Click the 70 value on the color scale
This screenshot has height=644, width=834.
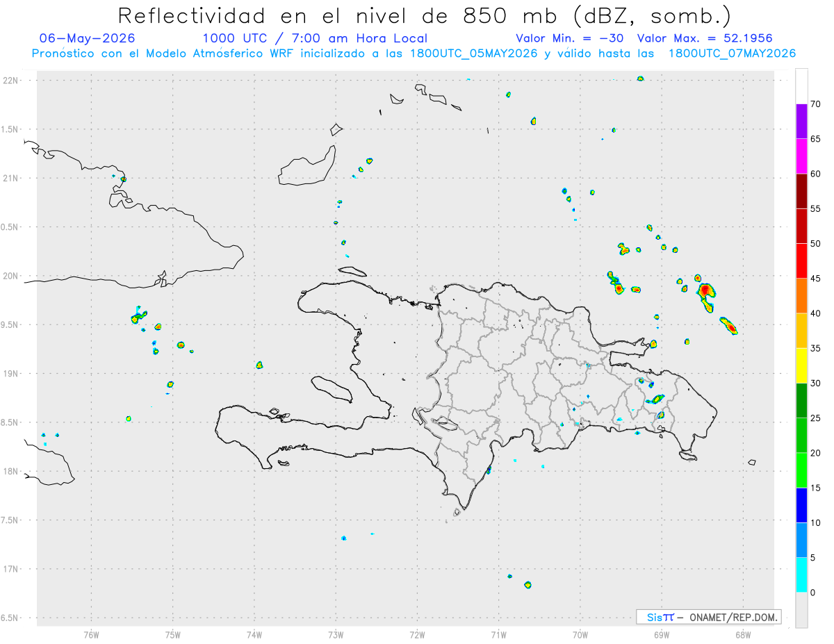click(x=816, y=104)
